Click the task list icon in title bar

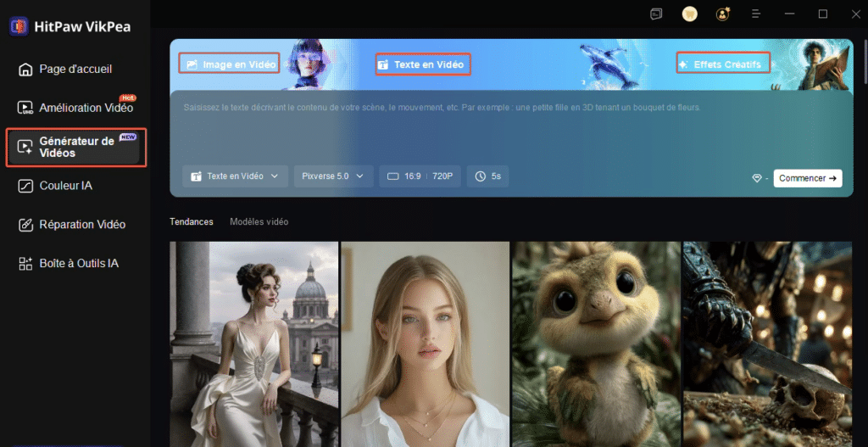(x=656, y=14)
